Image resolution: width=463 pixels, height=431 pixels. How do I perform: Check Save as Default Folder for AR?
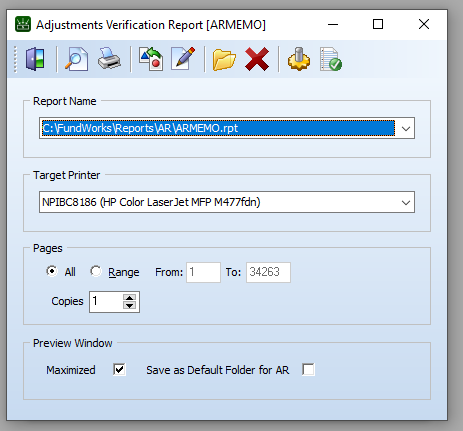(308, 369)
